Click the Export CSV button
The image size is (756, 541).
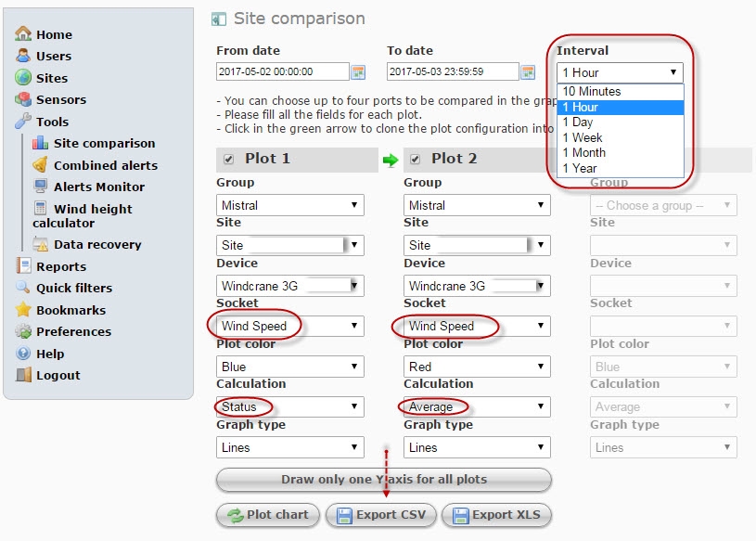tap(381, 515)
